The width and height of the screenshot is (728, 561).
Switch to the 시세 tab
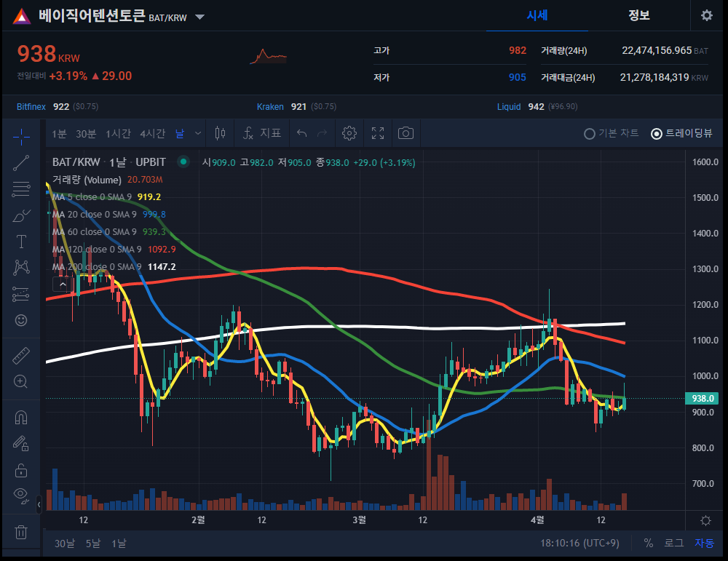pos(537,15)
